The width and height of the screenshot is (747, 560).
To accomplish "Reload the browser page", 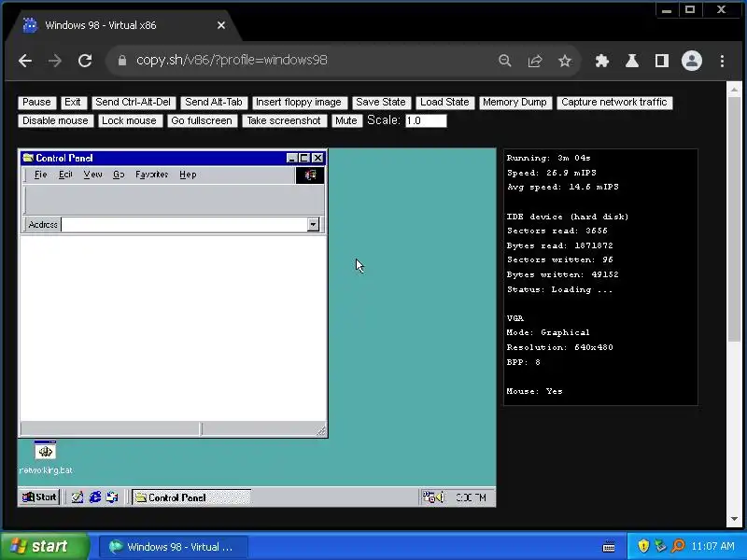I will point(85,61).
